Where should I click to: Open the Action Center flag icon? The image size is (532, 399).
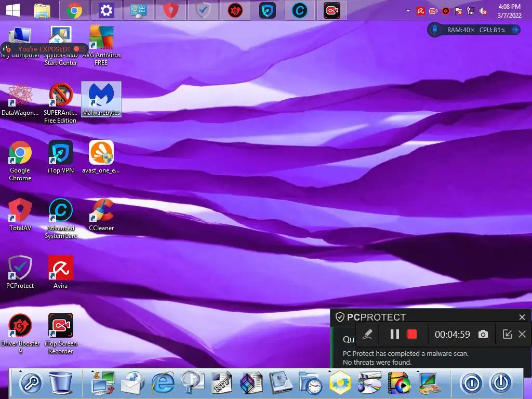coord(458,11)
